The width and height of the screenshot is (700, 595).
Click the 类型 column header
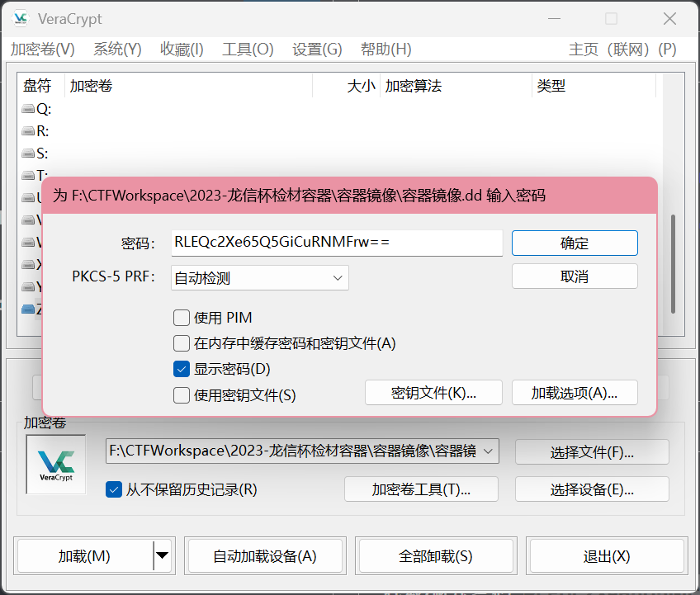[594, 85]
